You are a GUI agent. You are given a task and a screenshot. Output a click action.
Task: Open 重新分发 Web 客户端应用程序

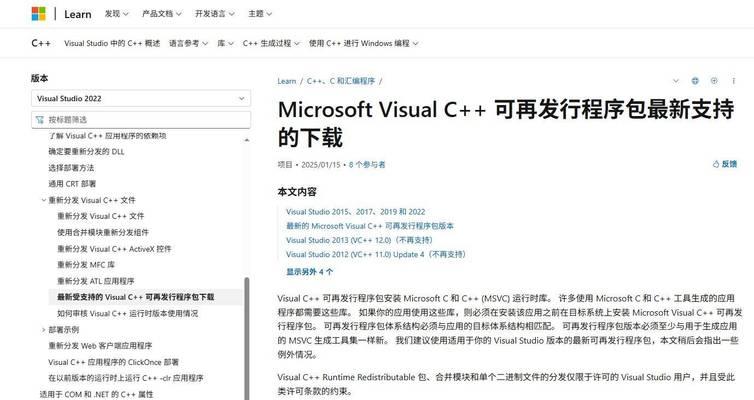100,346
